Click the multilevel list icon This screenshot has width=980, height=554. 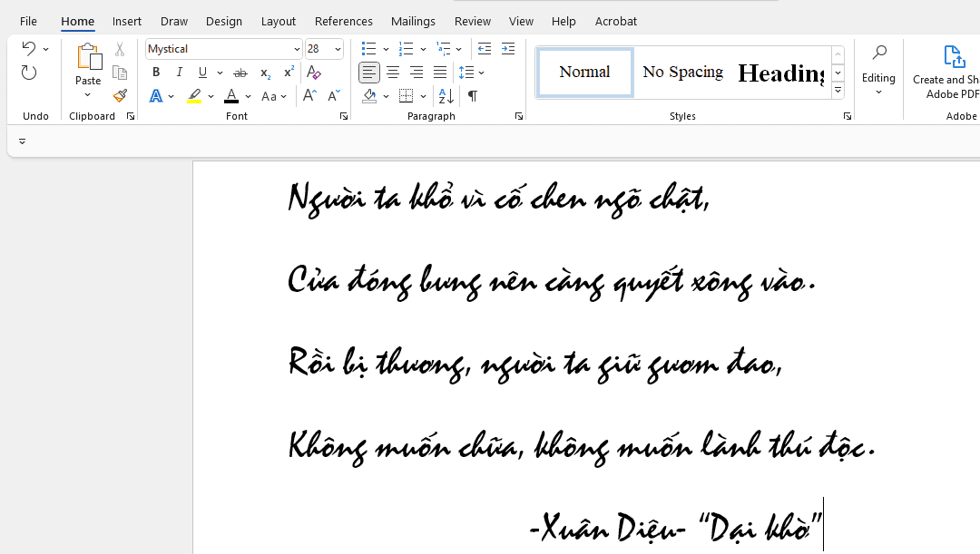pos(443,49)
